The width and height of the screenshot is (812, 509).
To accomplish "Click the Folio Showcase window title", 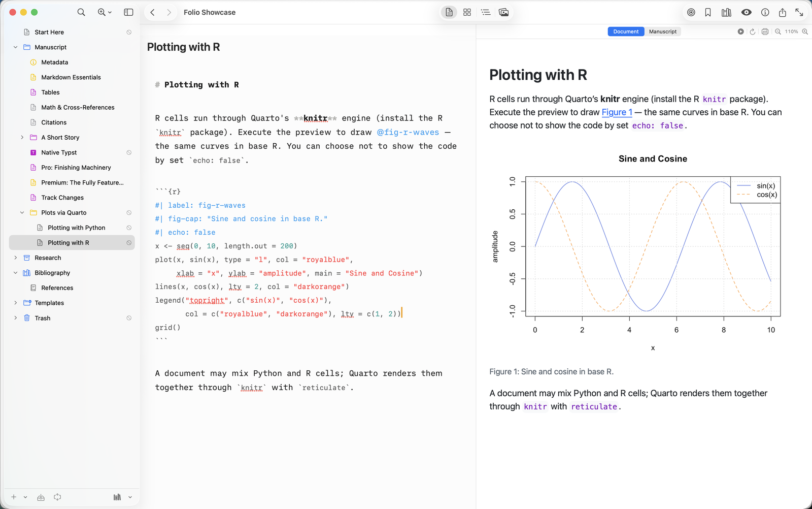I will point(210,12).
